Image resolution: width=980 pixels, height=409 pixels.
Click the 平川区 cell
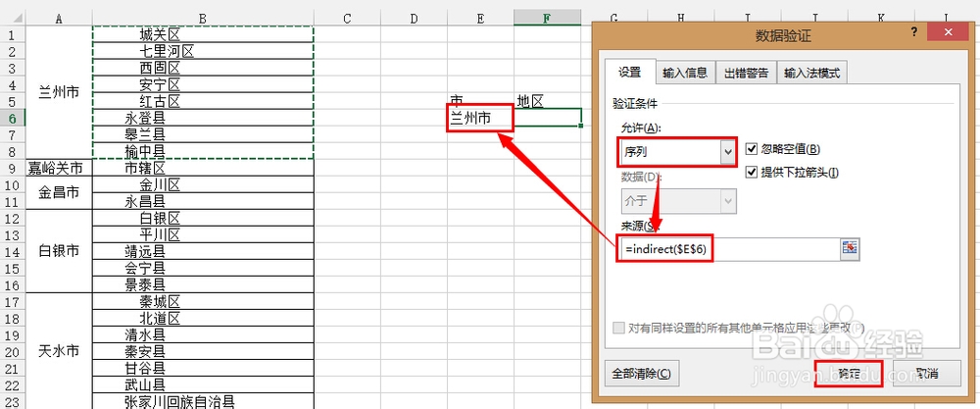203,234
